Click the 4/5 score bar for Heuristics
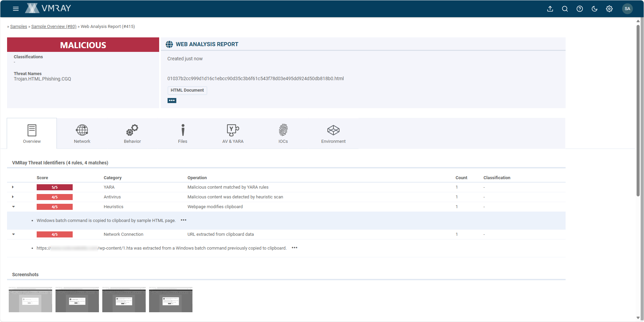The height and width of the screenshot is (322, 644). (55, 207)
